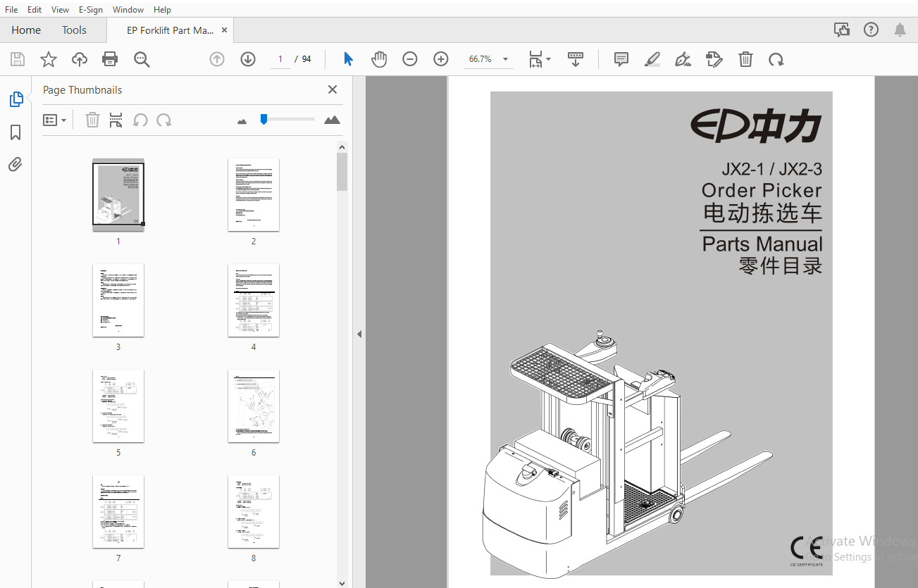Viewport: 918px width, 588px height.
Task: Open the Help menu
Action: (x=162, y=9)
